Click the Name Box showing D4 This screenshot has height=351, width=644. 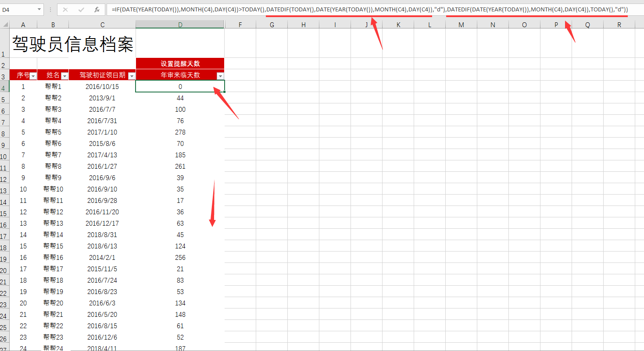pyautogui.click(x=18, y=9)
